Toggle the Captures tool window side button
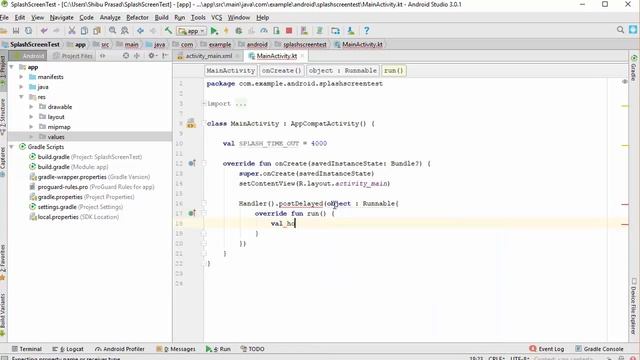The height and width of the screenshot is (360, 640). tap(3, 162)
